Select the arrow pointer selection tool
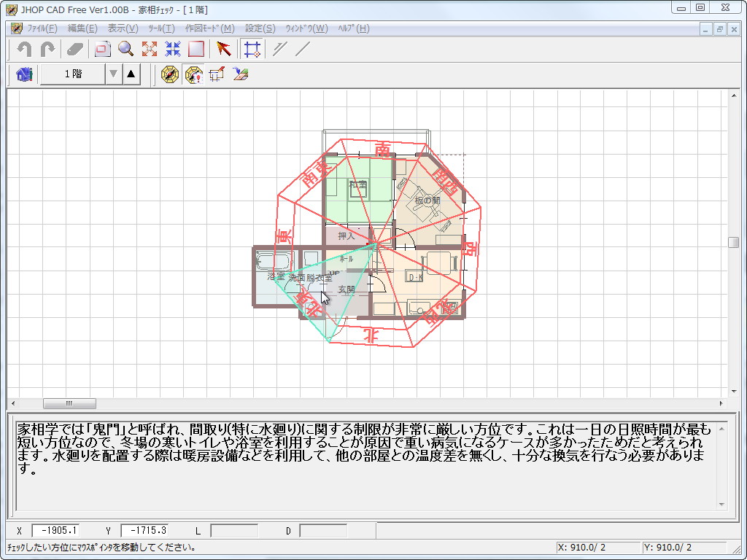This screenshot has width=747, height=560. coord(223,49)
